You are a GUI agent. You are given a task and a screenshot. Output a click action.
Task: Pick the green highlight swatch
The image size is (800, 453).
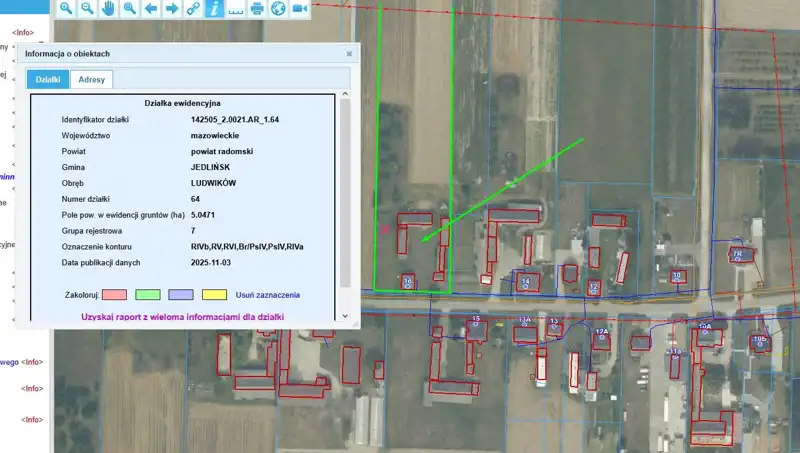(x=148, y=295)
